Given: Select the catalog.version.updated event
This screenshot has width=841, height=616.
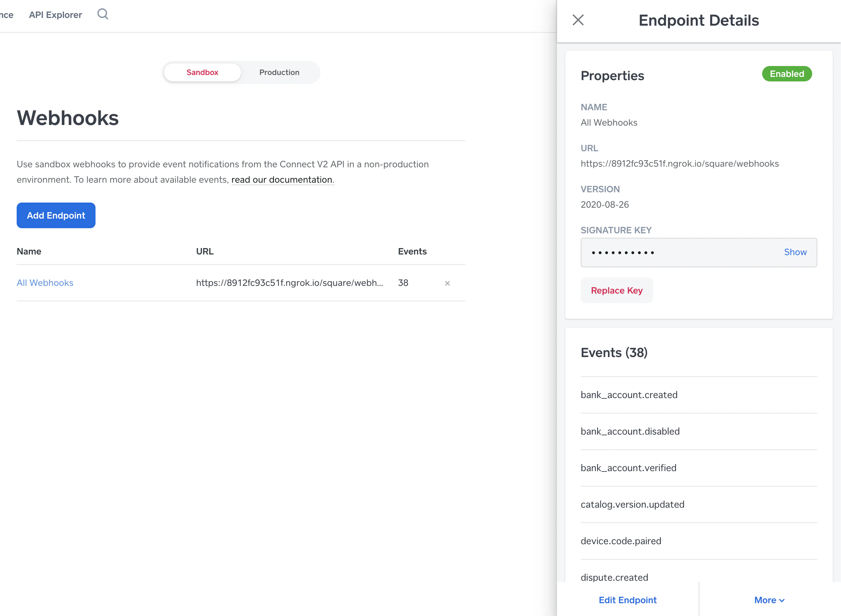Looking at the screenshot, I should 699,504.
